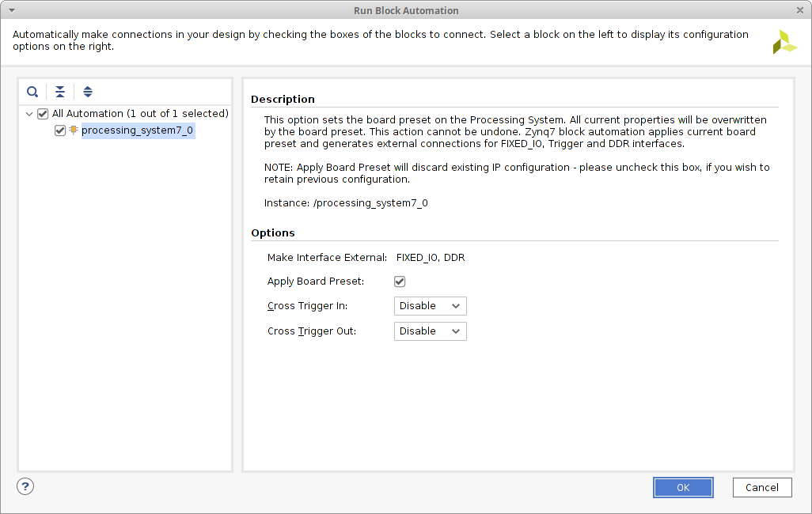Open help with the question mark icon
Viewport: 812px width, 514px height.
coord(25,486)
